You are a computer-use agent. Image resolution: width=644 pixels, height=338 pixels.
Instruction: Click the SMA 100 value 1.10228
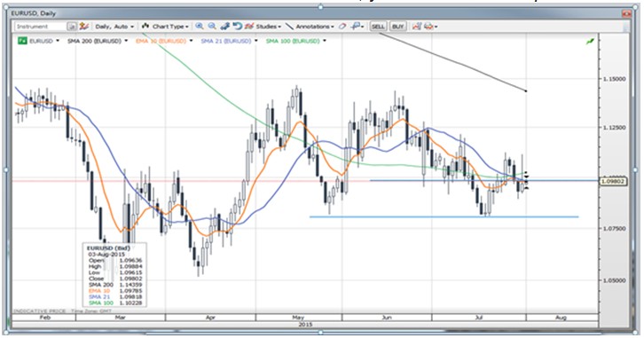130,303
